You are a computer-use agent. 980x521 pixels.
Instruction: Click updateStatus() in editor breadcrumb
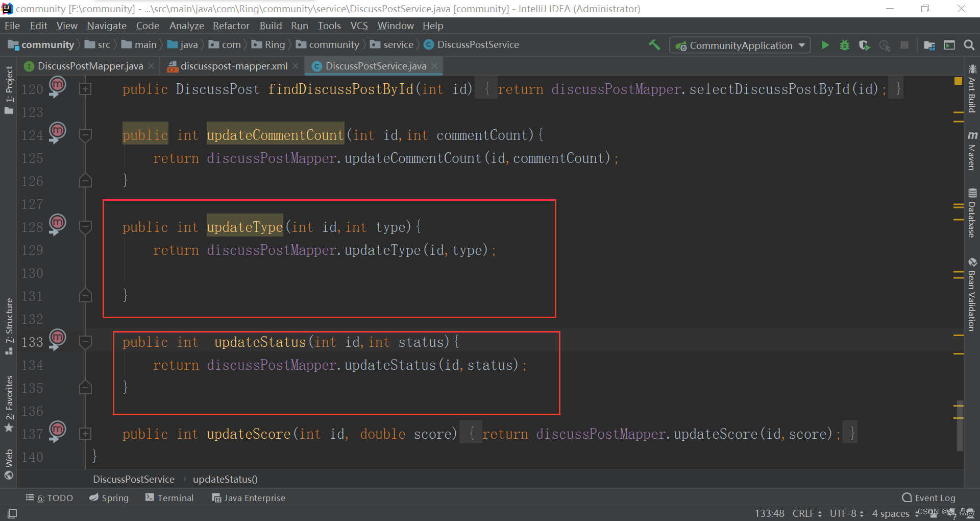pyautogui.click(x=225, y=479)
